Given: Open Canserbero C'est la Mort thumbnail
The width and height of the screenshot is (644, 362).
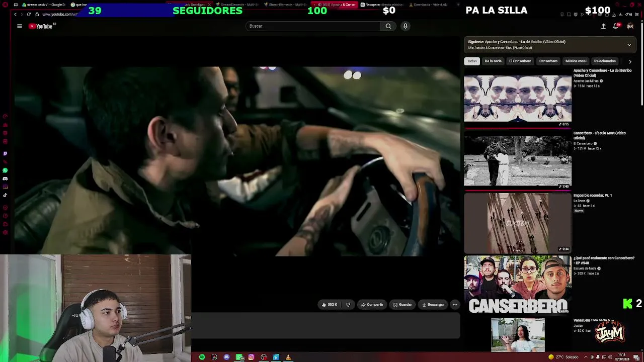Looking at the screenshot, I should click(x=518, y=161).
